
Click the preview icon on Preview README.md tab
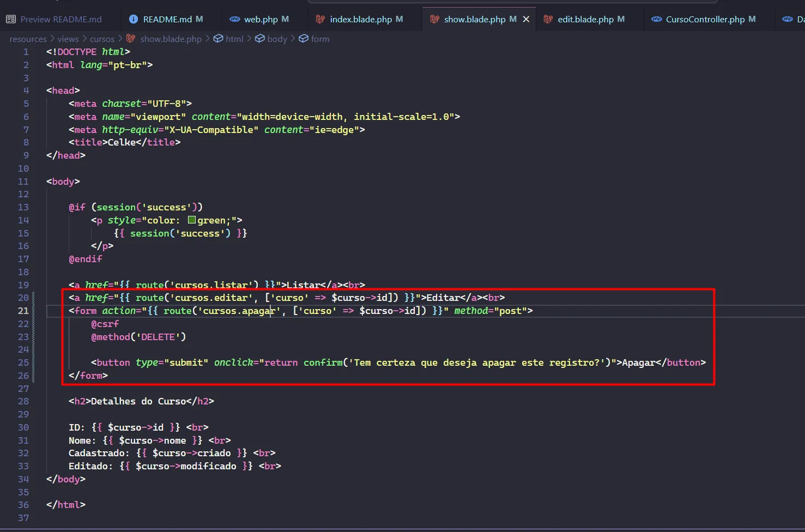click(11, 19)
